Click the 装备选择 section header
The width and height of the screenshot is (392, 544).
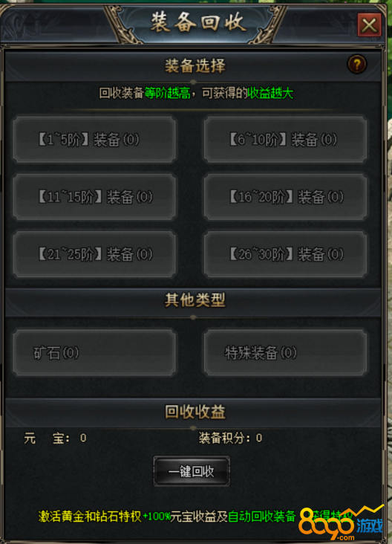pos(195,66)
